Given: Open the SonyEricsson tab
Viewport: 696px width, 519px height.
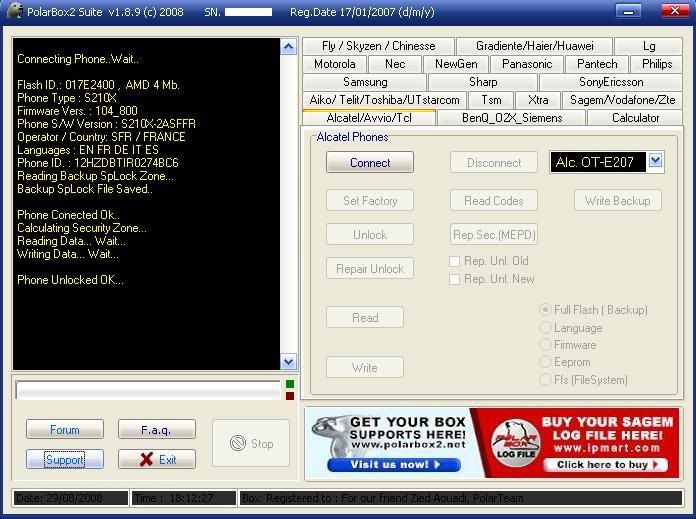Looking at the screenshot, I should 611,82.
